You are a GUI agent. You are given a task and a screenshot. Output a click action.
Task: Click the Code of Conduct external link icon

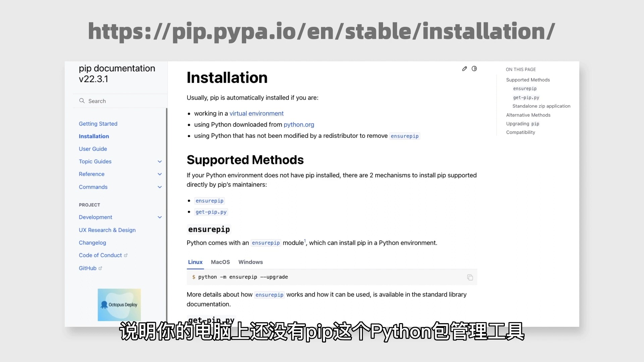pyautogui.click(x=126, y=255)
